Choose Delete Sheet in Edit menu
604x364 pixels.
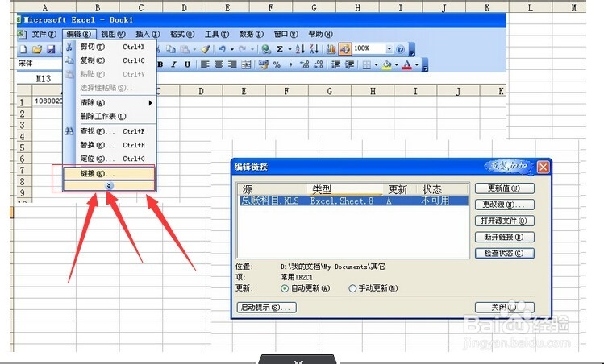click(110, 116)
